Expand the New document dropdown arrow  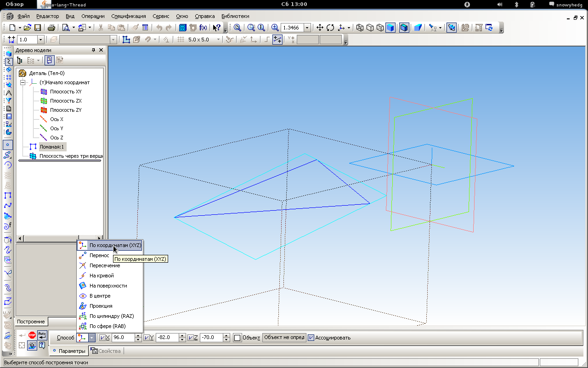(20, 28)
